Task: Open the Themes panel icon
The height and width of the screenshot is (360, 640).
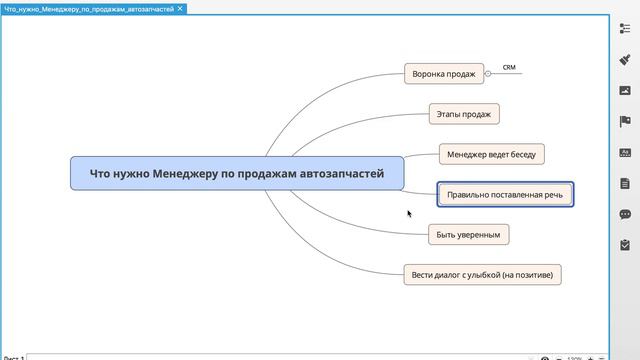Action: click(x=624, y=153)
